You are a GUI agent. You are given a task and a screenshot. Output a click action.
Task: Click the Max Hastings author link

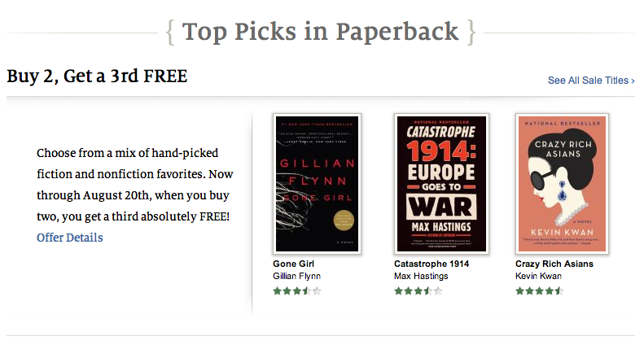point(421,277)
